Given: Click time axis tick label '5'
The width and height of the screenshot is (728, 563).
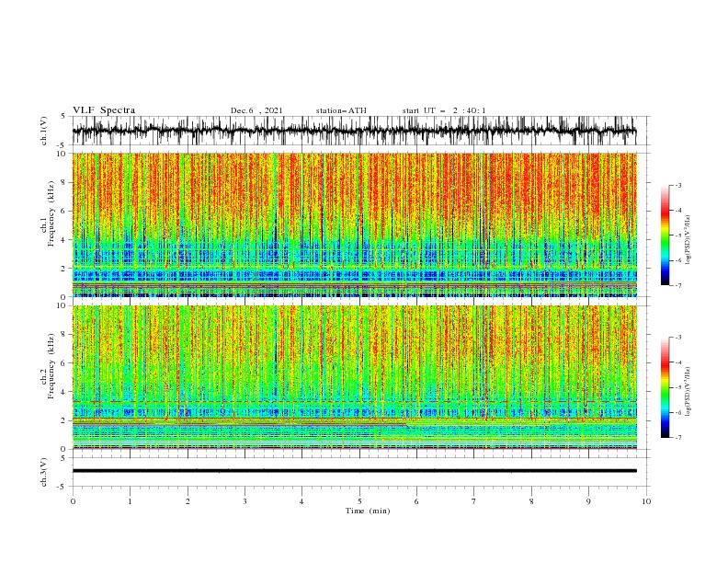Looking at the screenshot, I should pos(359,501).
